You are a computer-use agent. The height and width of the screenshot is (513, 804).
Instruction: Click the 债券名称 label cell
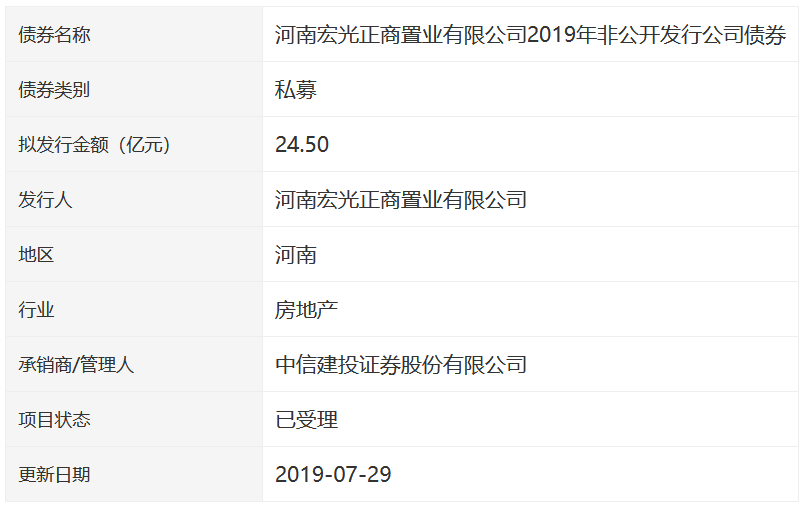point(54,35)
